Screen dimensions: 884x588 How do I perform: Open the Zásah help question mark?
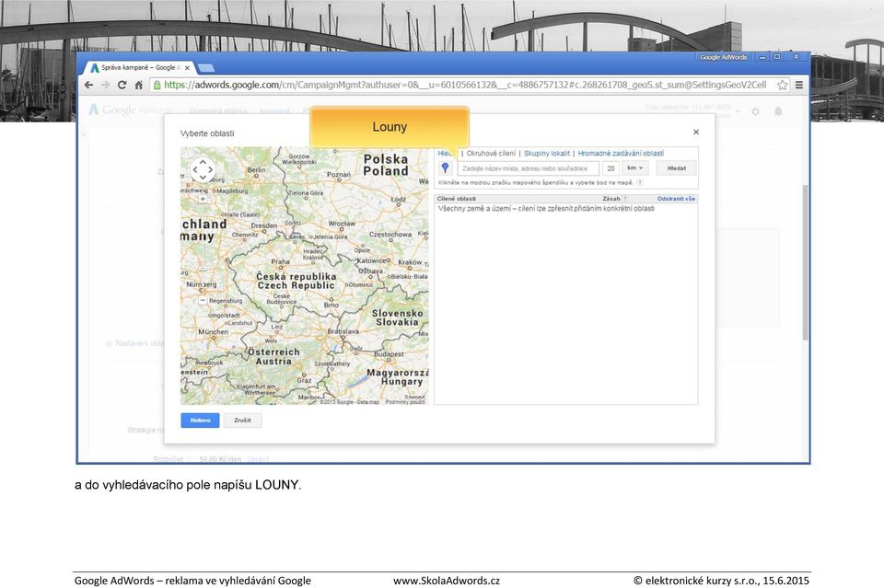[625, 199]
